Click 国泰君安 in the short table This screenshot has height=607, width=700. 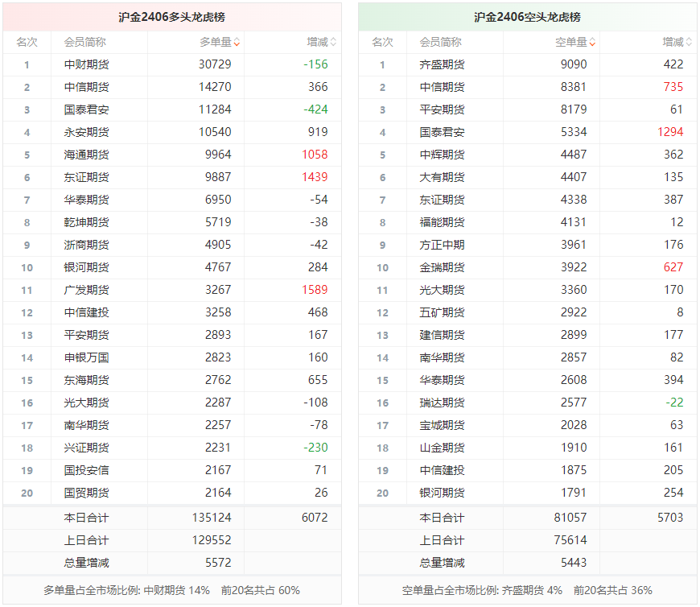pyautogui.click(x=442, y=132)
